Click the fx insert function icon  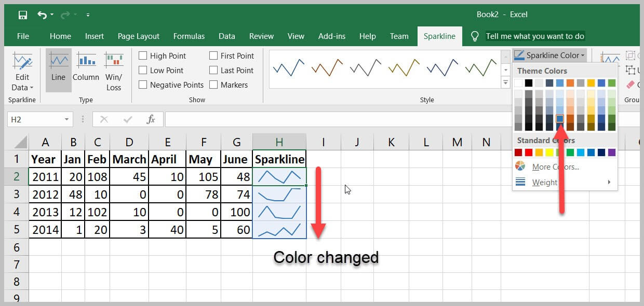tap(151, 120)
